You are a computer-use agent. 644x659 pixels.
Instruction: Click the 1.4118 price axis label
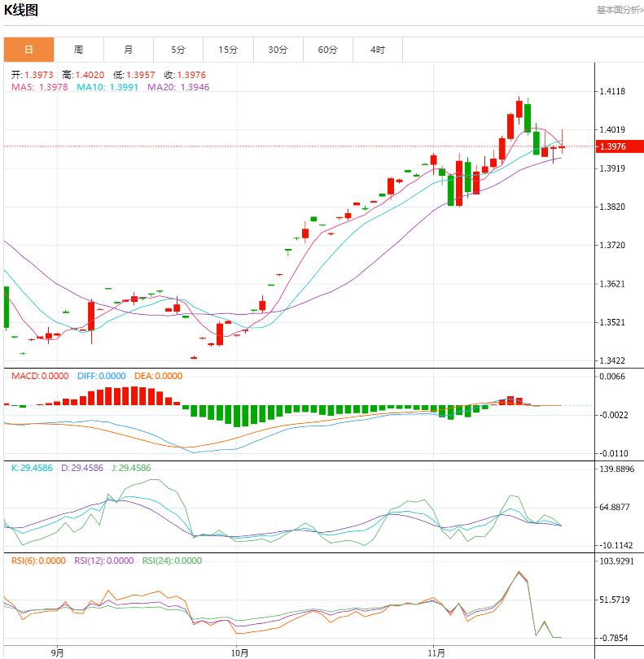[612, 91]
